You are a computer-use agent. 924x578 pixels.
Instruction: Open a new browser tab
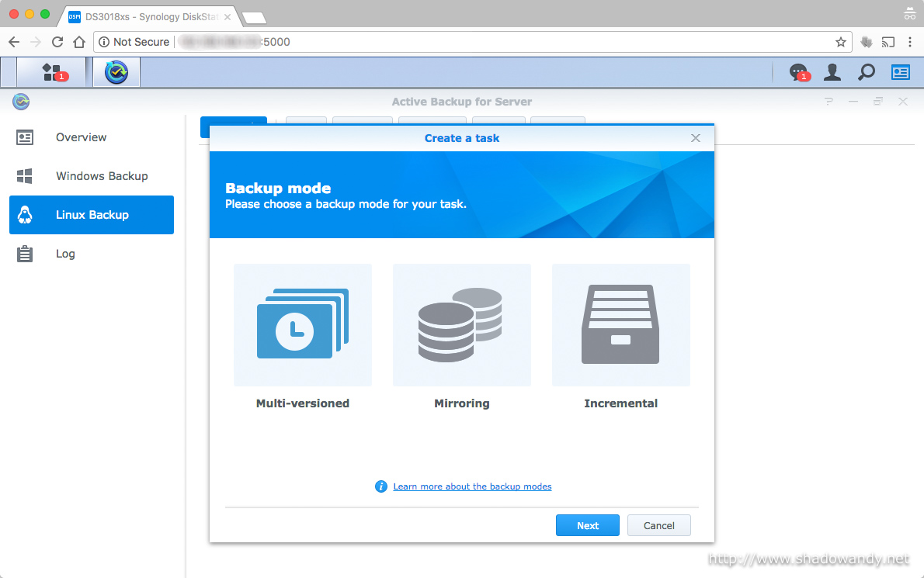[x=254, y=18]
